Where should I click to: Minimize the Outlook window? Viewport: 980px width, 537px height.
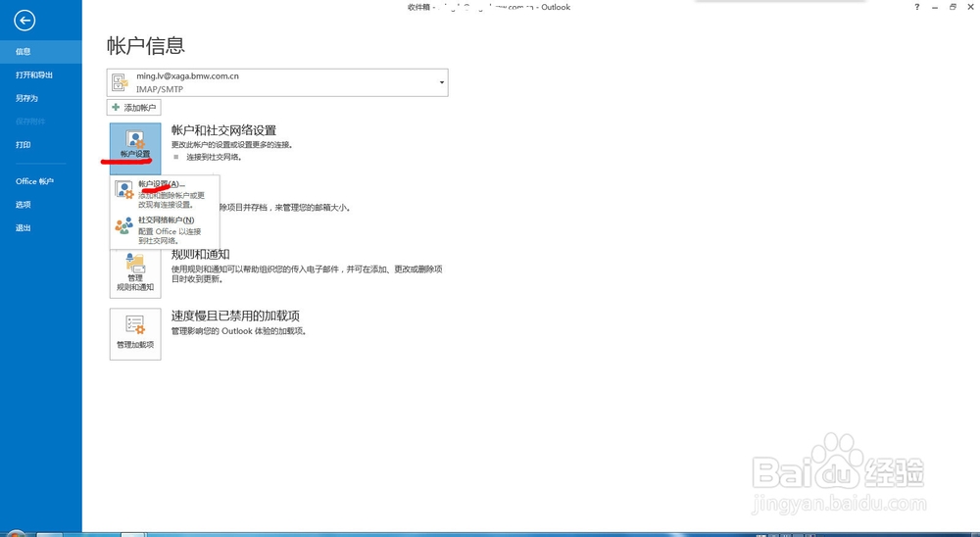[x=935, y=7]
